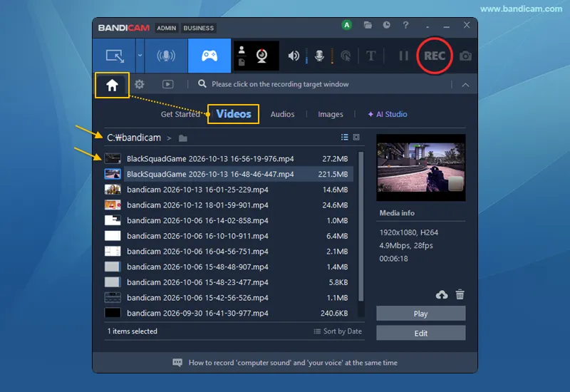Image resolution: width=570 pixels, height=392 pixels.
Task: Select bandicam 2026-10-06 15-48-23-477.mp4
Action: pos(229,282)
